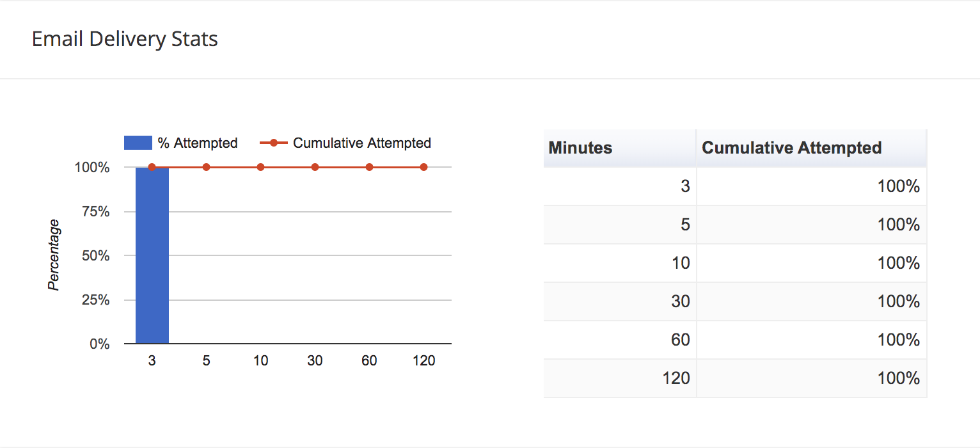Select the 3 minutes table row
The width and height of the screenshot is (980, 448).
click(x=734, y=186)
